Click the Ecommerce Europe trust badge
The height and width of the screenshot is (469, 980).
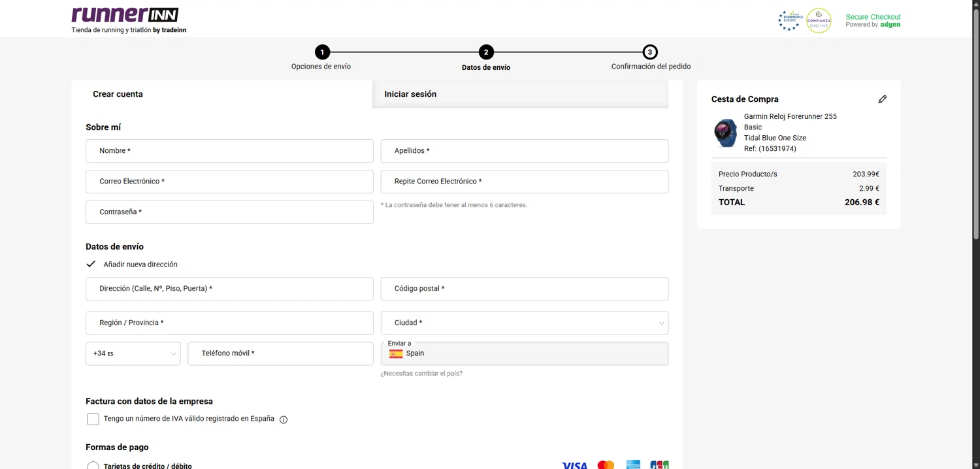[791, 20]
